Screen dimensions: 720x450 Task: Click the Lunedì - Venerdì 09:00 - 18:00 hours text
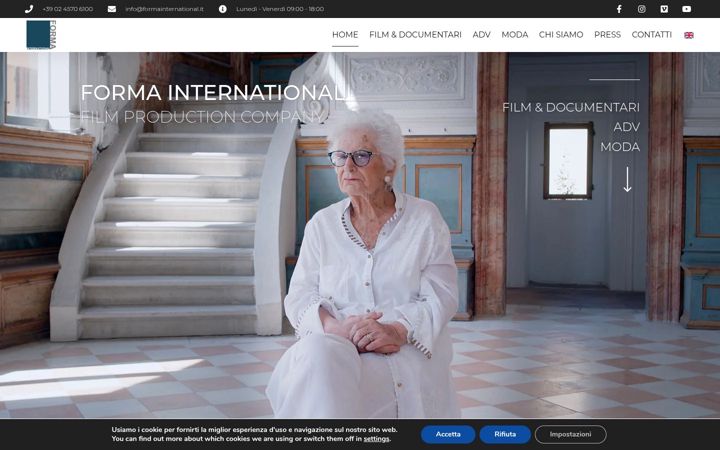click(280, 9)
